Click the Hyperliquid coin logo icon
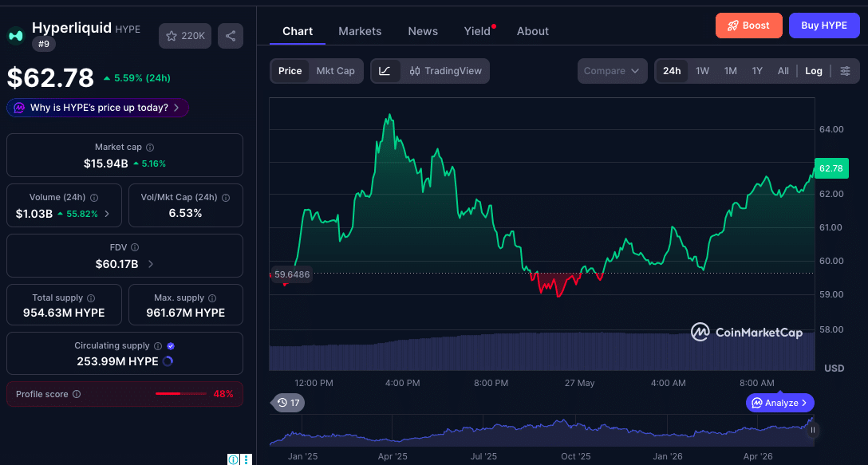Screen dimensions: 868x465 coord(16,35)
